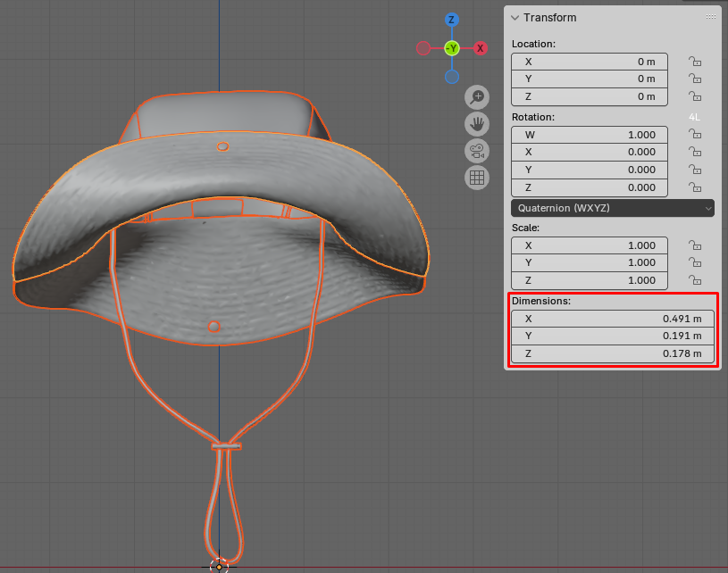Collapse the Transform panel
728x573 pixels.
tap(515, 18)
